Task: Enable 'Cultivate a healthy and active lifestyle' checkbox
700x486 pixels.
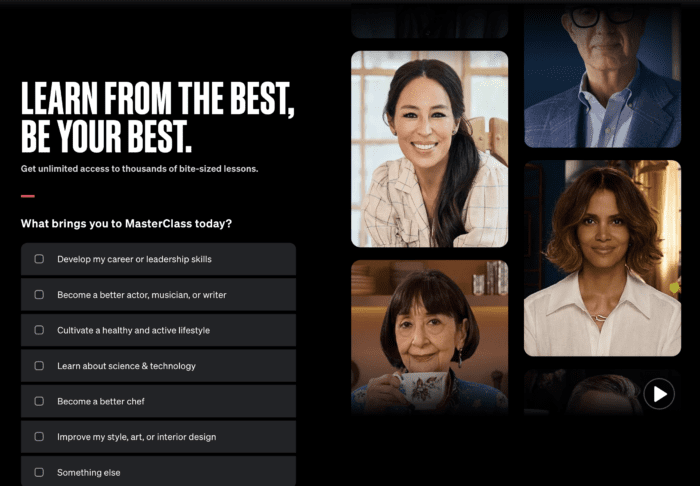Action: click(39, 330)
